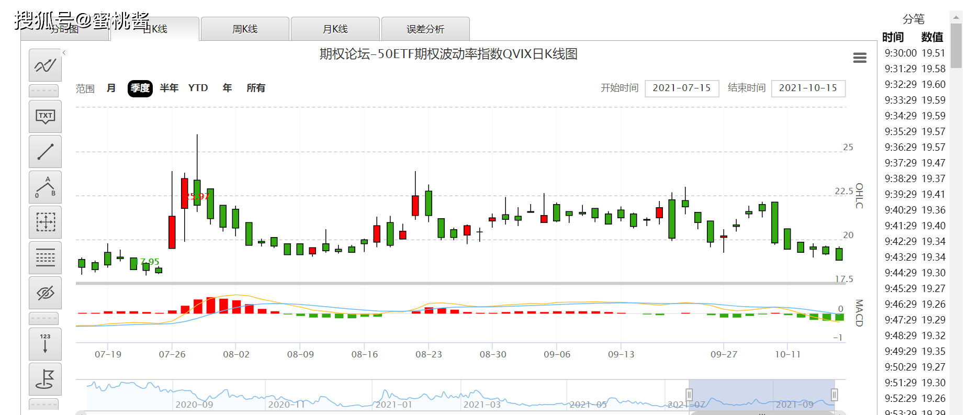Open the chart hamburger menu
The image size is (980, 415).
coord(860,58)
